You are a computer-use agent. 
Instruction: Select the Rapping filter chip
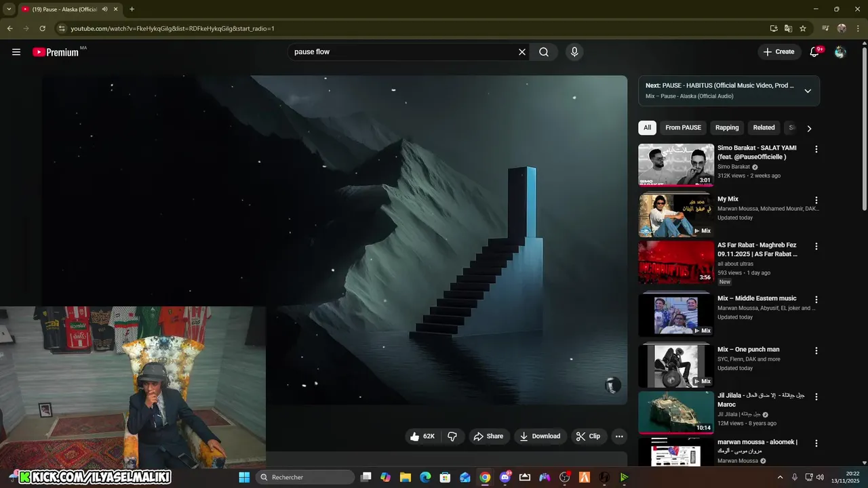pos(727,127)
